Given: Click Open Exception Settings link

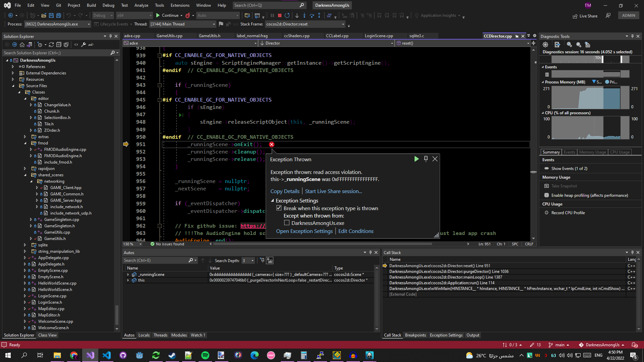Looking at the screenshot, I should (x=304, y=231).
